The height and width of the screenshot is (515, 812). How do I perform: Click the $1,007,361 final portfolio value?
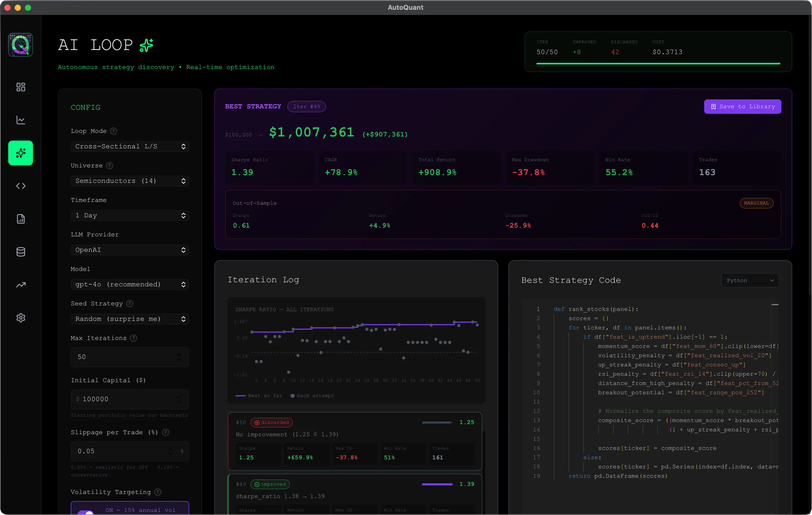(x=312, y=132)
